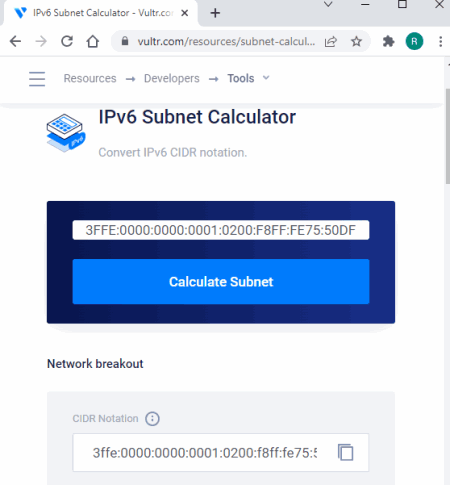Show the CIDR Notation info tooltip
Image resolution: width=450 pixels, height=485 pixels.
[x=152, y=418]
